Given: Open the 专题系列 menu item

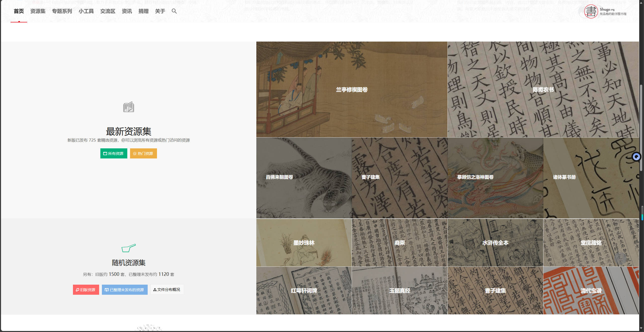Looking at the screenshot, I should pos(62,11).
